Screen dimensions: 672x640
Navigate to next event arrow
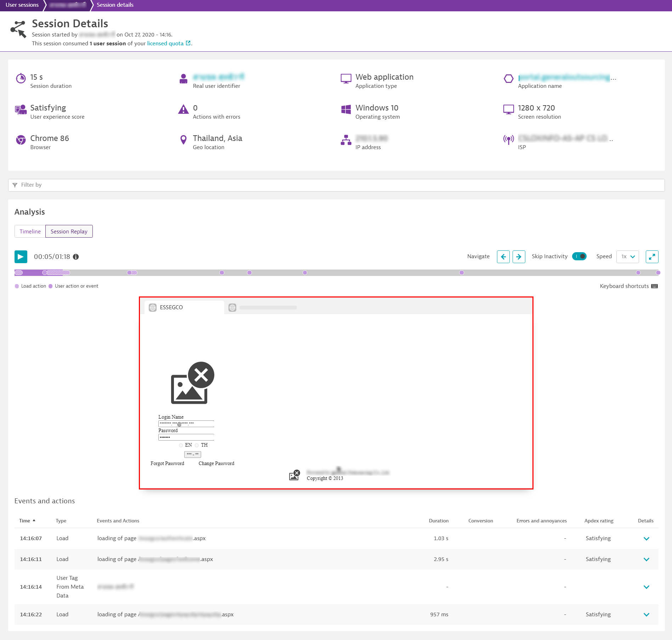519,257
